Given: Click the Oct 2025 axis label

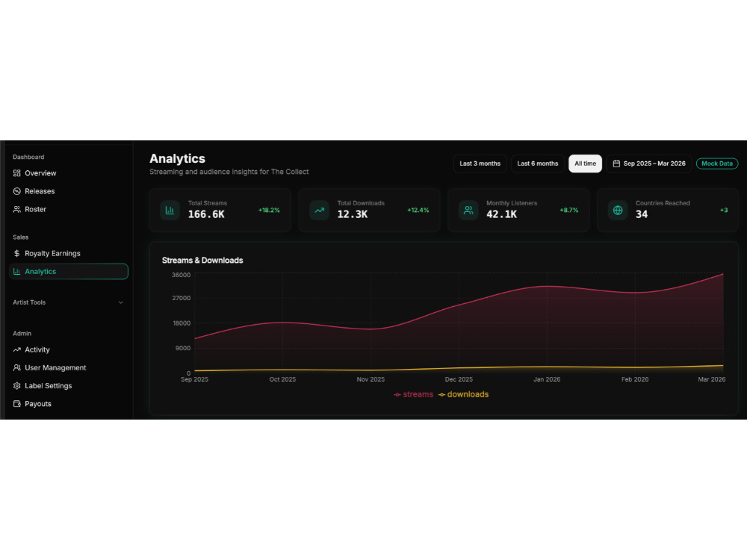Looking at the screenshot, I should coord(282,379).
